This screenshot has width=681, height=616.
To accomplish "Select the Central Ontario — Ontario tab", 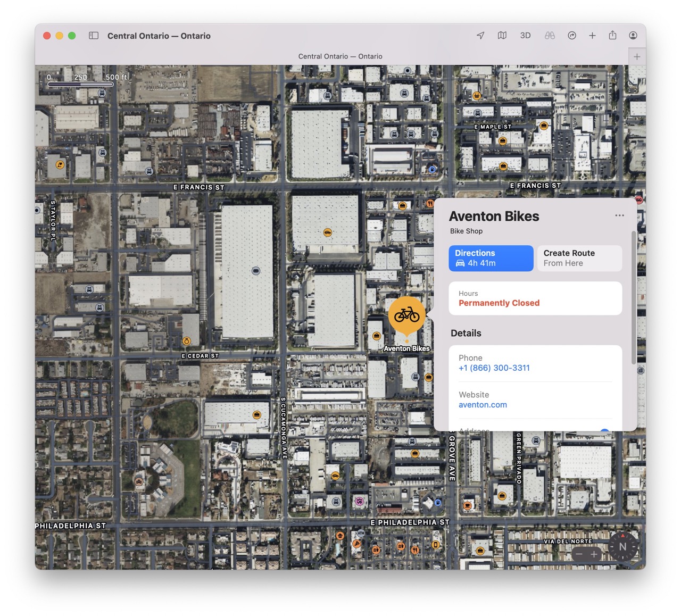I will (340, 56).
